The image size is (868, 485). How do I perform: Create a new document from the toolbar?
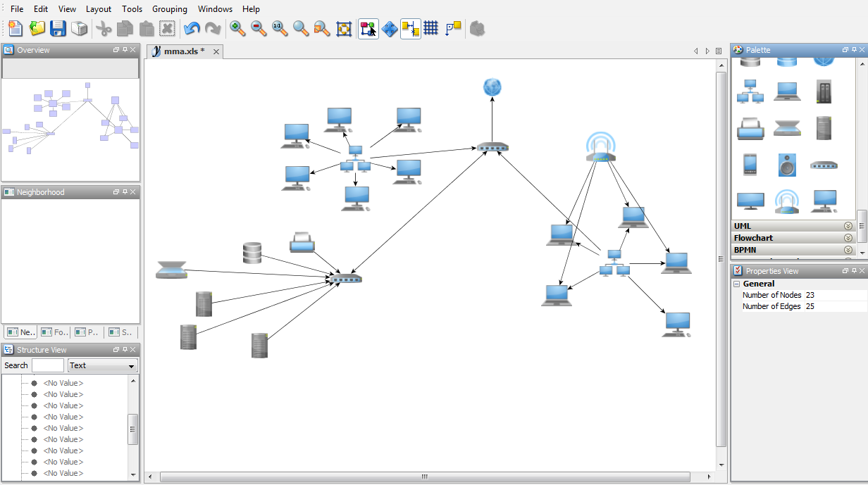pos(15,28)
